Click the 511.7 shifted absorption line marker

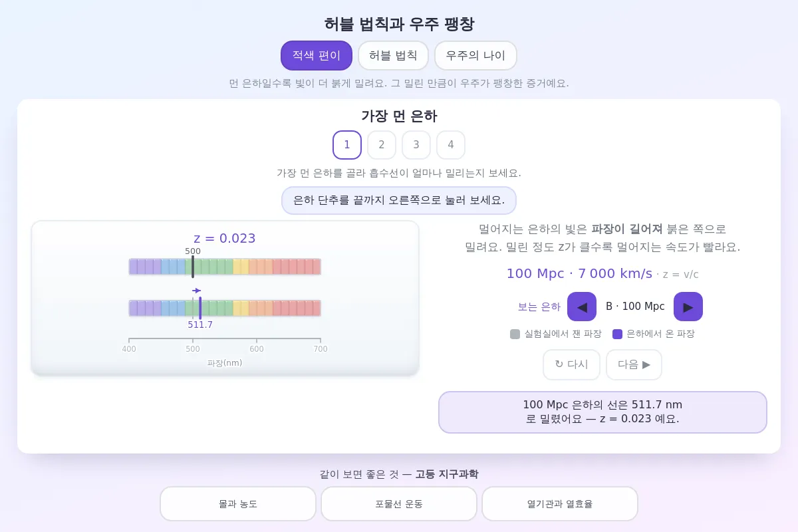pos(200,308)
